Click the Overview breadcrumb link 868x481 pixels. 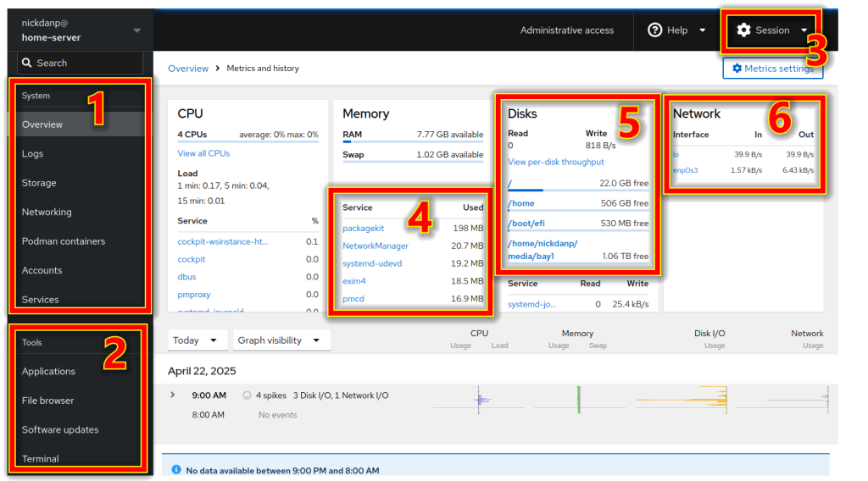(x=188, y=69)
